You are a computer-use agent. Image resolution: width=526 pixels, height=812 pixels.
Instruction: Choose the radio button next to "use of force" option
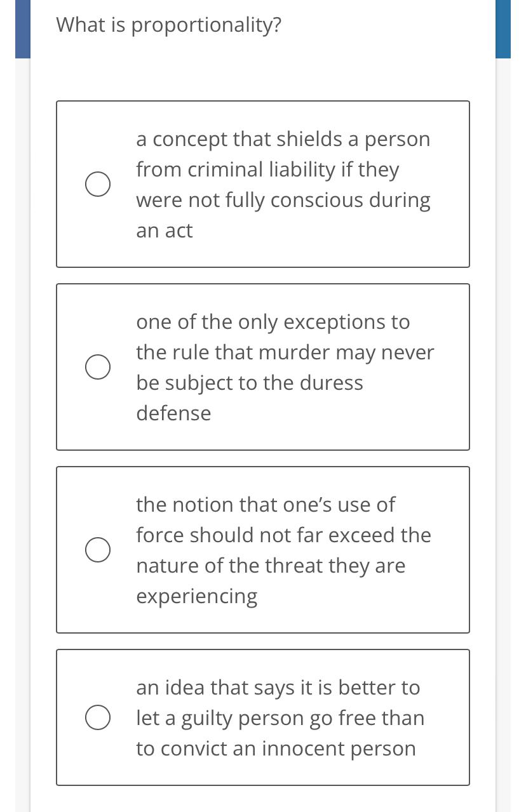pyautogui.click(x=97, y=549)
